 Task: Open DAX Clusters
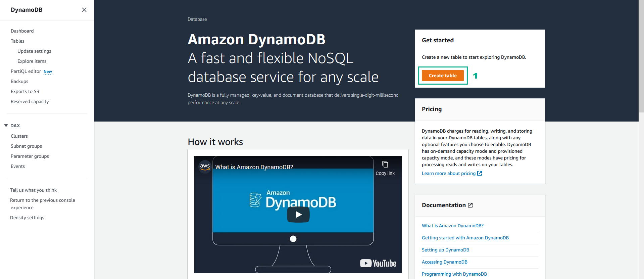pyautogui.click(x=19, y=136)
